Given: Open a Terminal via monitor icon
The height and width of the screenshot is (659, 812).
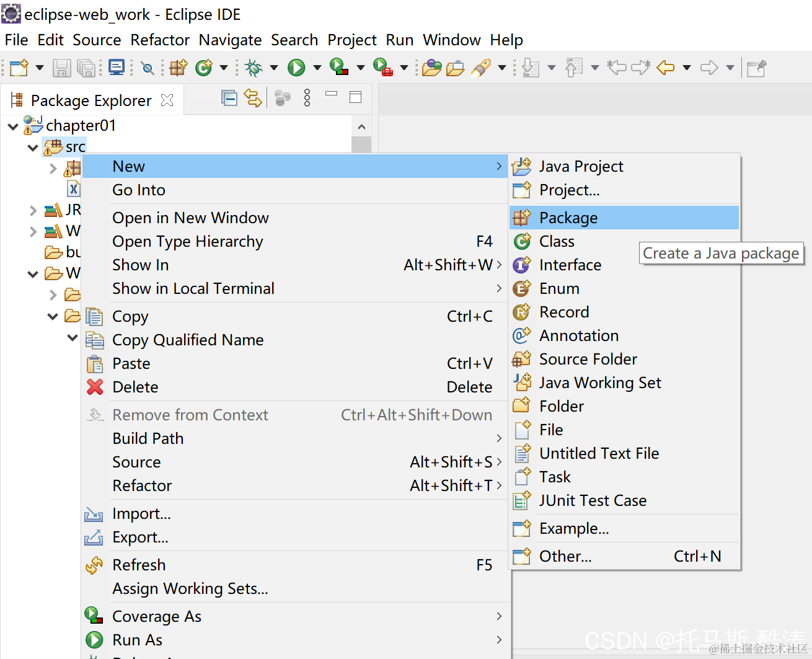Looking at the screenshot, I should [117, 68].
